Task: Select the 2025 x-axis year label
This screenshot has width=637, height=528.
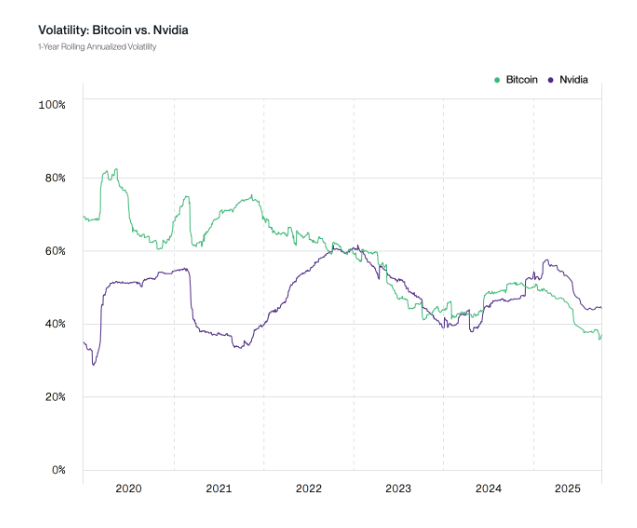Action: coord(567,489)
